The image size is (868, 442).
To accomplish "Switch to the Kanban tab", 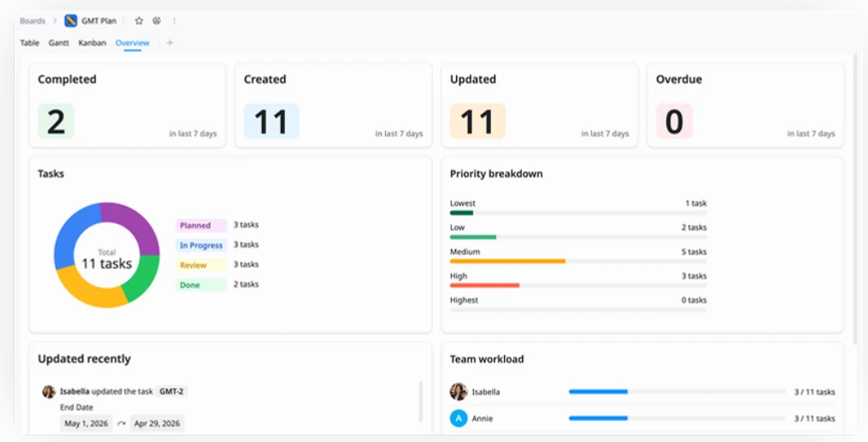I will [92, 43].
